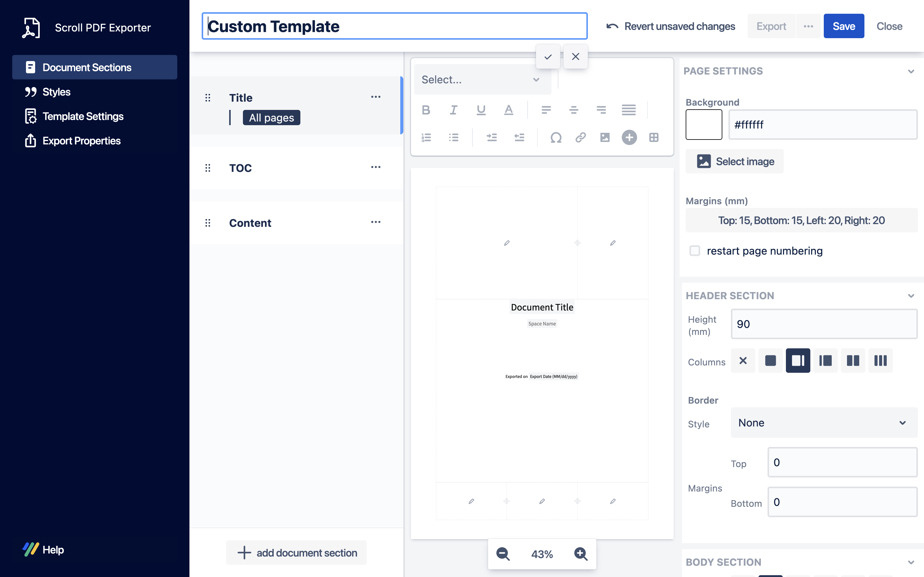Open Styles in the sidebar
Image resolution: width=924 pixels, height=577 pixels.
(x=57, y=92)
